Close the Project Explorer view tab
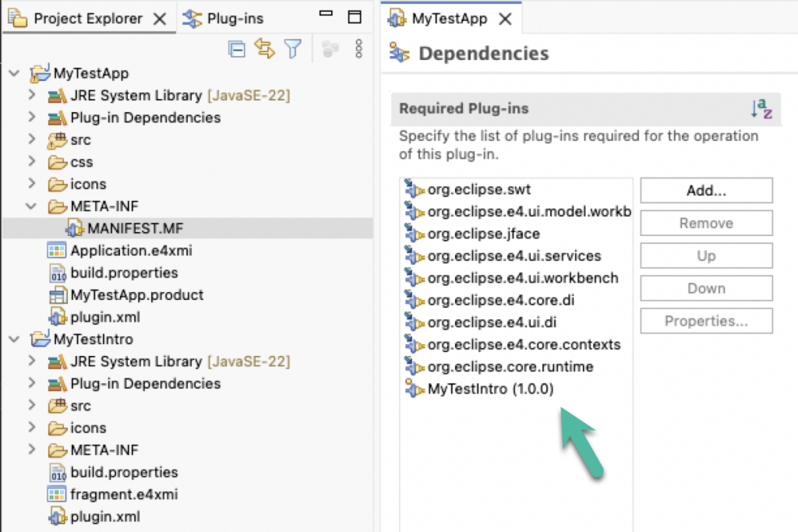Image resolution: width=798 pixels, height=532 pixels. (x=160, y=19)
